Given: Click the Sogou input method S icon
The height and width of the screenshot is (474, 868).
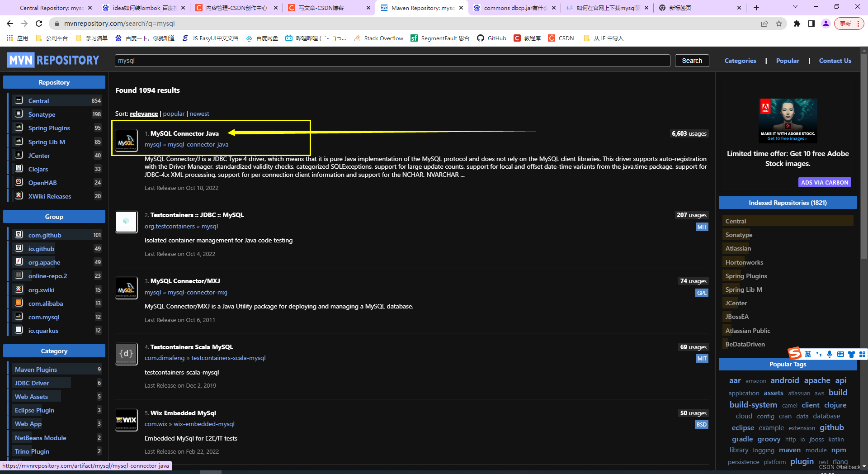Looking at the screenshot, I should (x=795, y=353).
